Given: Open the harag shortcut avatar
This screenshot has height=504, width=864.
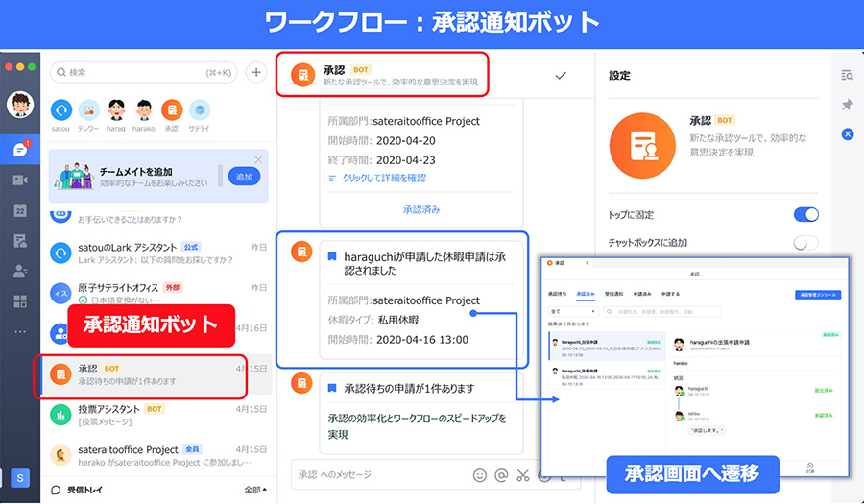Looking at the screenshot, I should pyautogui.click(x=116, y=110).
